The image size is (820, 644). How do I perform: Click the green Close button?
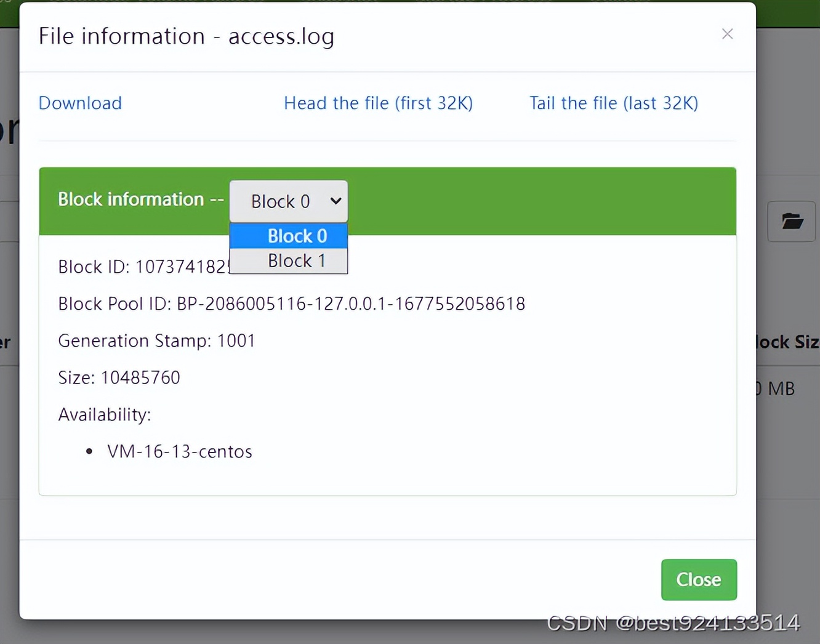point(699,579)
